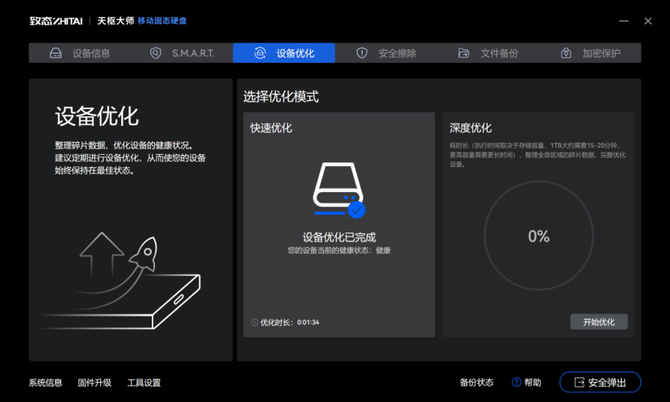Open the 固件升级 firmware link
670x402 pixels.
coord(95,383)
